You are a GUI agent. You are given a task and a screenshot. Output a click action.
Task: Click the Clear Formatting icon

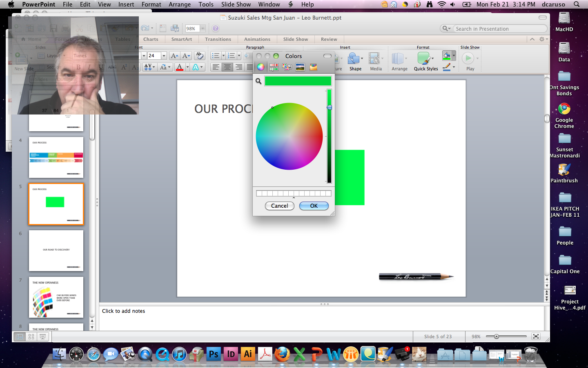click(x=199, y=56)
